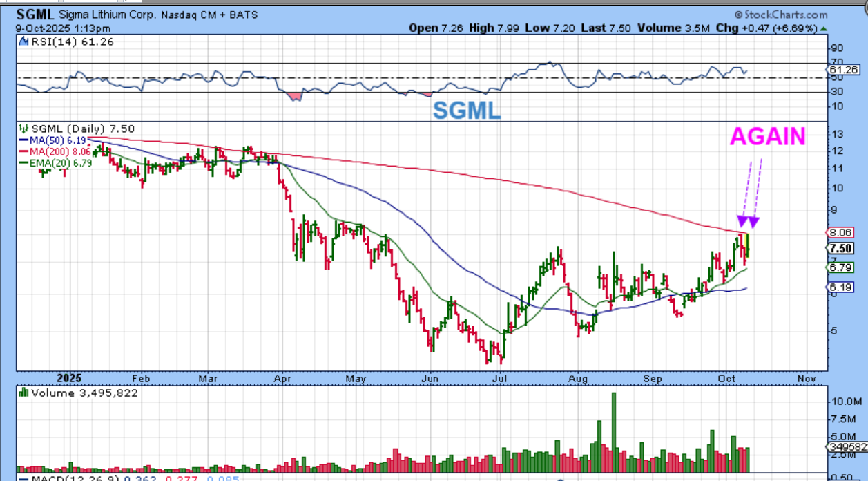Click the Sep label on the date axis
868x481 pixels.
tap(653, 379)
